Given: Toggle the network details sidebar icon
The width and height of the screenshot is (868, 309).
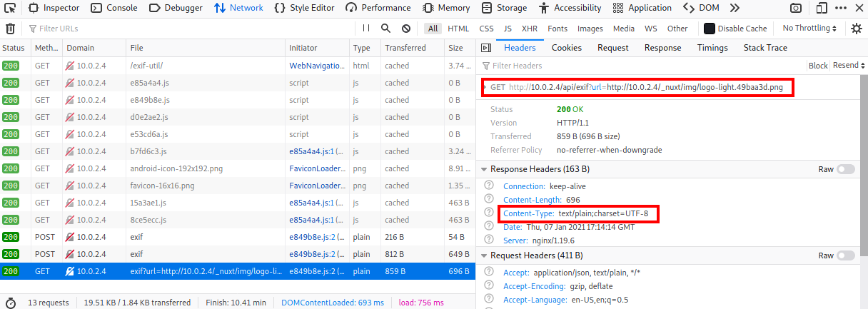Looking at the screenshot, I should pyautogui.click(x=486, y=48).
